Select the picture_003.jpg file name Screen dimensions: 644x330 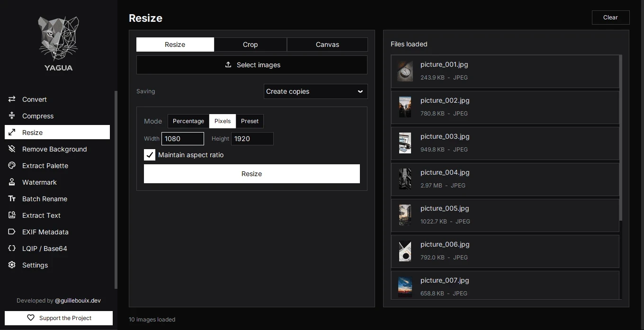pos(445,136)
